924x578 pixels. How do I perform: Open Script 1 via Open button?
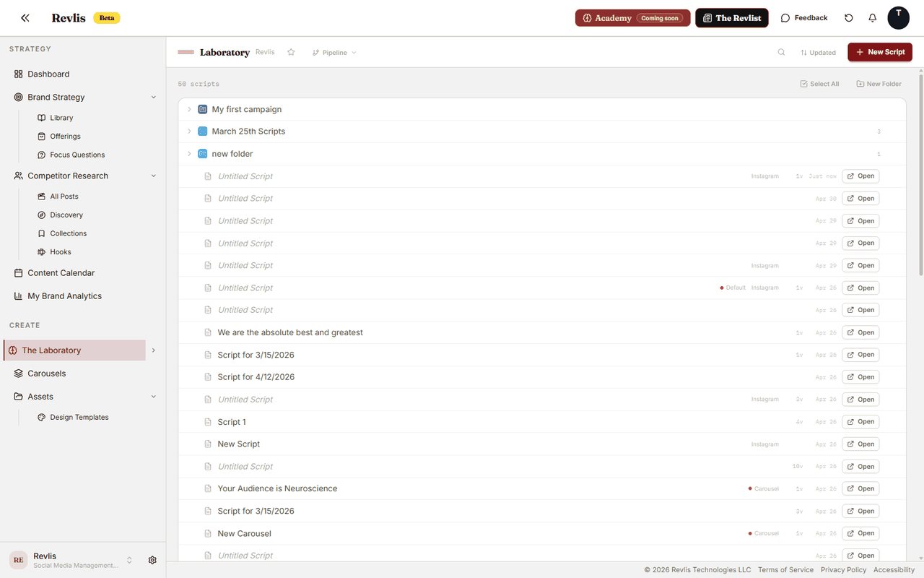pyautogui.click(x=860, y=422)
